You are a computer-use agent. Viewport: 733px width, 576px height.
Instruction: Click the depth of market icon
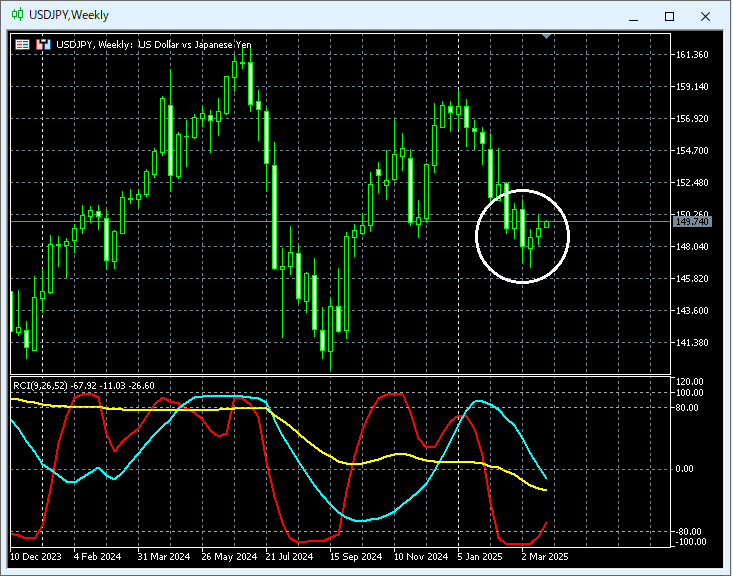tap(43, 44)
